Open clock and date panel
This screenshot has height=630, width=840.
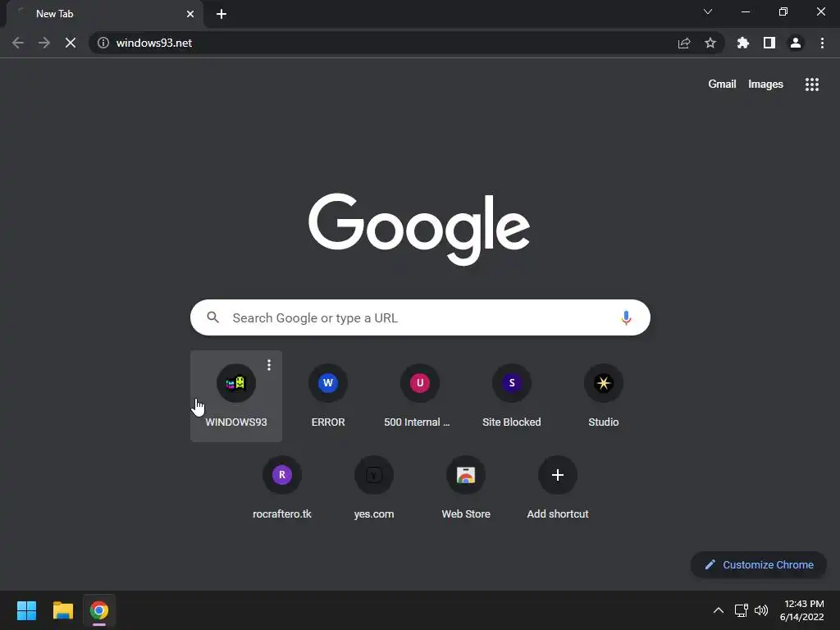802,610
